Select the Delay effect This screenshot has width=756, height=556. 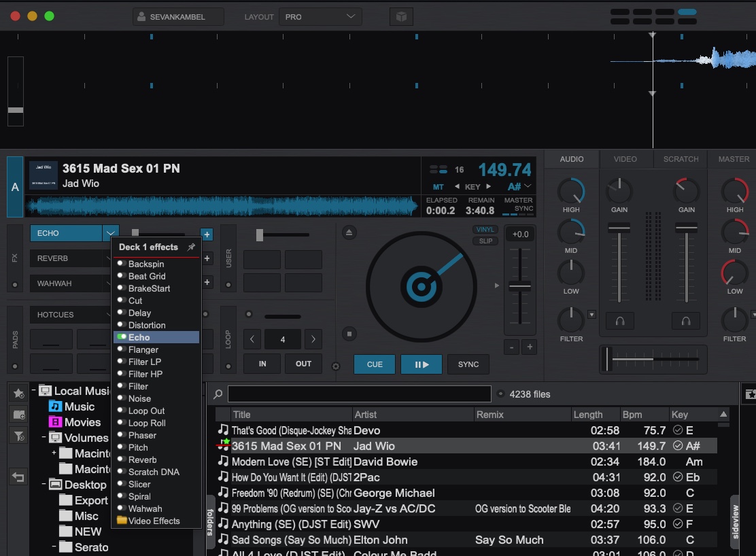tap(156, 313)
